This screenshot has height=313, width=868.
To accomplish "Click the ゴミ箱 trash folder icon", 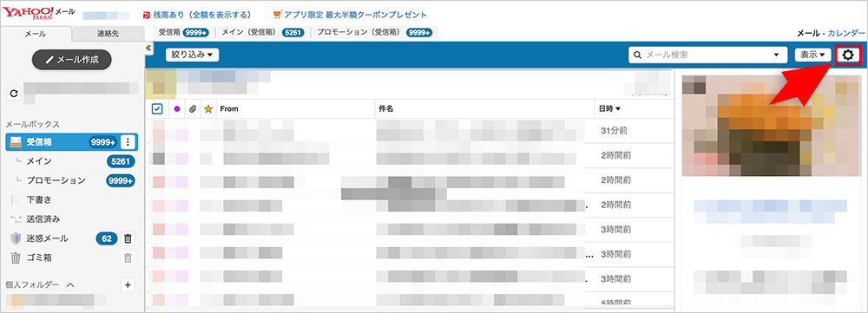I will [16, 258].
